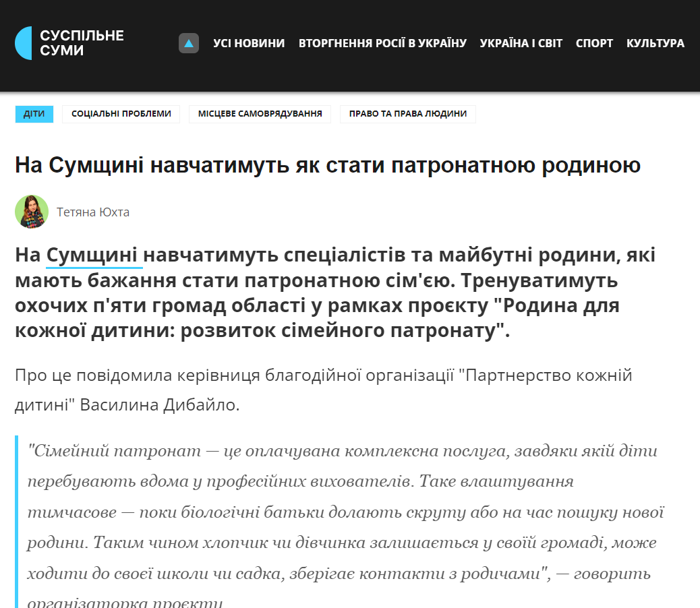
Task: Open the ПРАВО ТА ПРАВА ЛЮДИНИ tag
Action: point(407,114)
